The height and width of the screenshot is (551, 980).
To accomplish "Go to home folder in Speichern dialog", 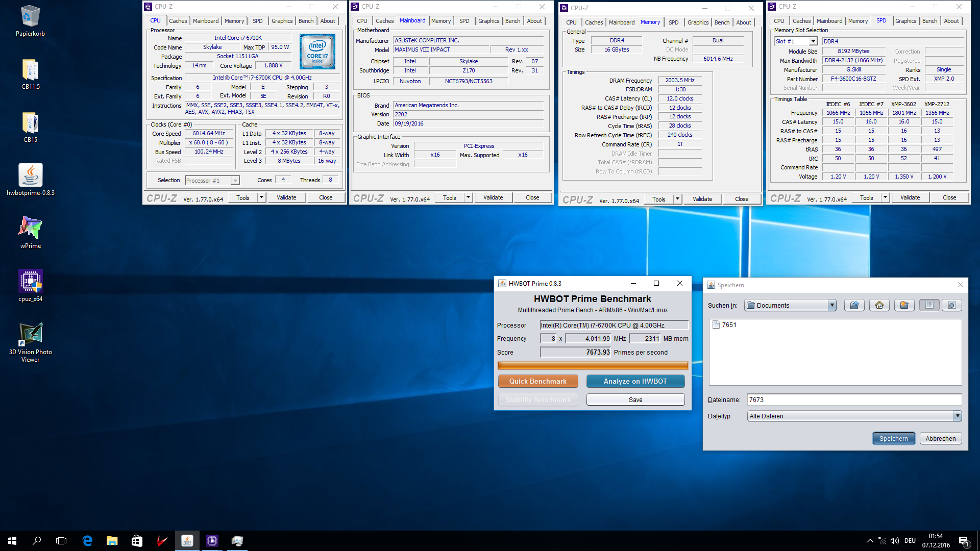I will tap(879, 305).
